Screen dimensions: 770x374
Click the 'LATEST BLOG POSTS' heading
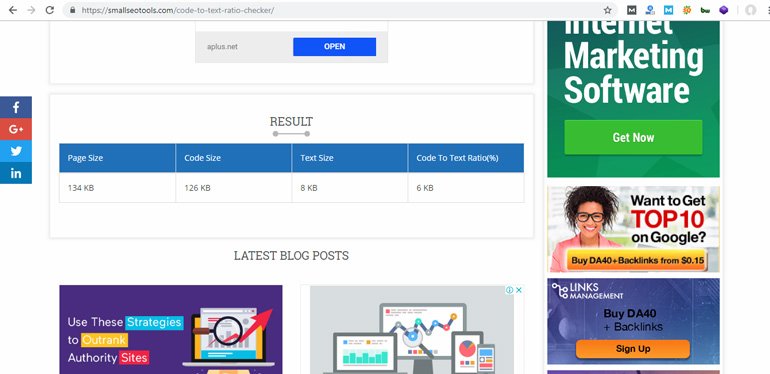tap(291, 256)
